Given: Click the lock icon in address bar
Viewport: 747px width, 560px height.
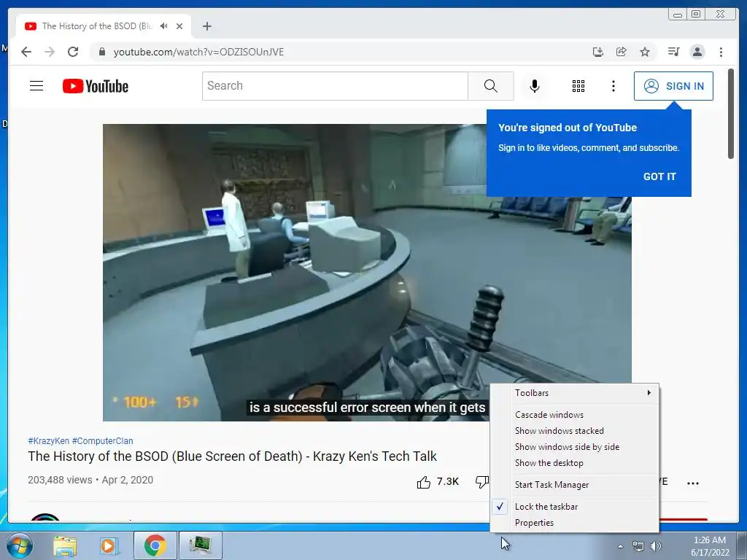Looking at the screenshot, I should pyautogui.click(x=101, y=52).
